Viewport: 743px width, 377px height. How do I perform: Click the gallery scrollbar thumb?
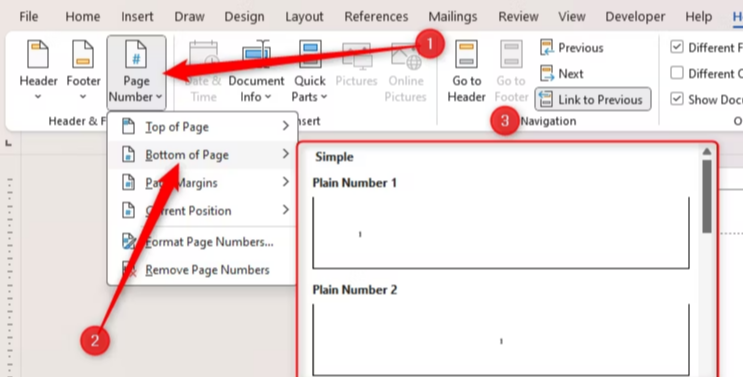point(707,196)
